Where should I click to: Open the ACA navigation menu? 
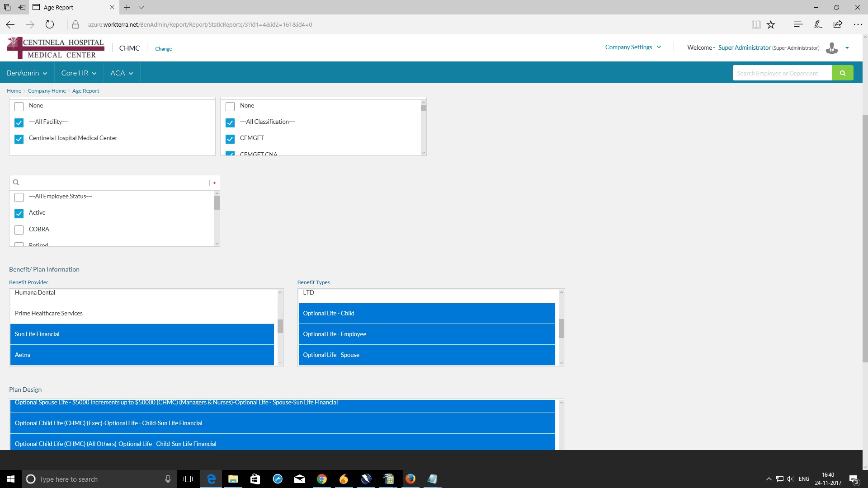[x=122, y=73]
